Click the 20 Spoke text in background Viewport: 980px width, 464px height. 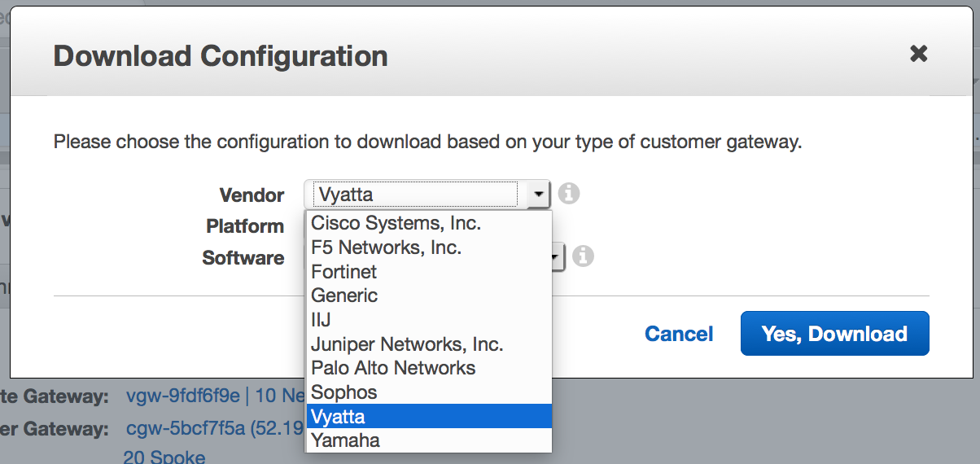(164, 457)
